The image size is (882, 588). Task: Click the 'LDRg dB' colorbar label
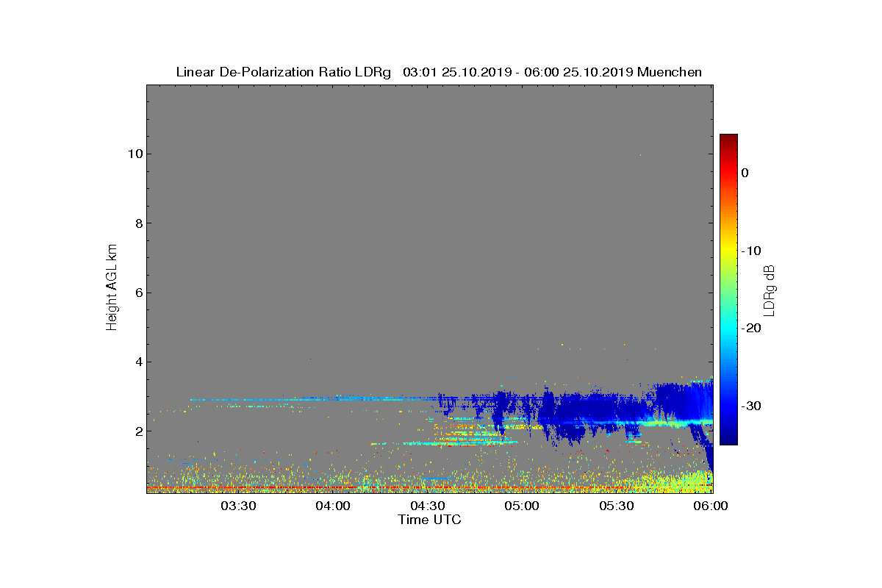[770, 290]
